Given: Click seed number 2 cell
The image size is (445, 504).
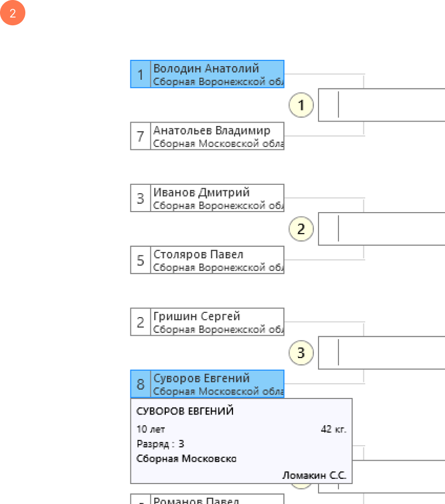Looking at the screenshot, I should click(x=141, y=322).
